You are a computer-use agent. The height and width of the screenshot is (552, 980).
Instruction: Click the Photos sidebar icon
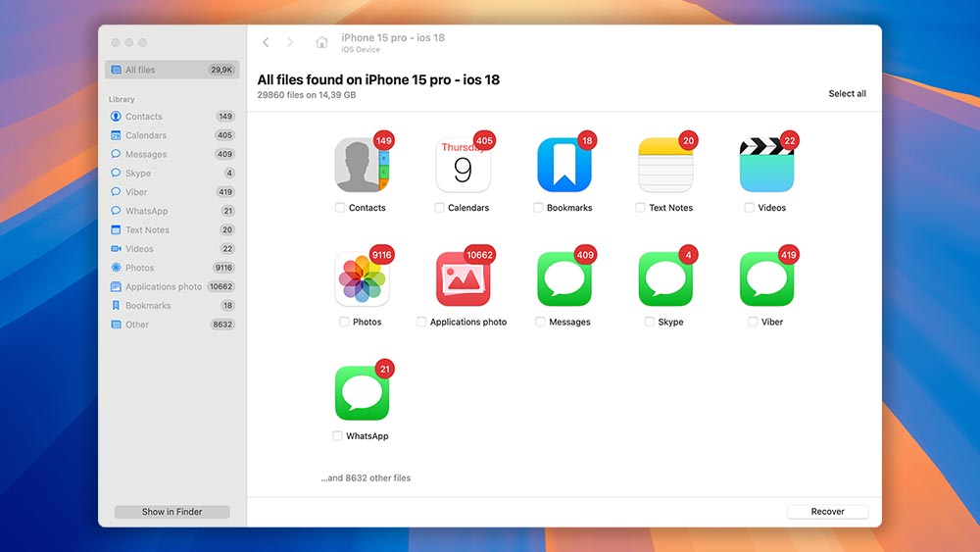[x=116, y=268]
